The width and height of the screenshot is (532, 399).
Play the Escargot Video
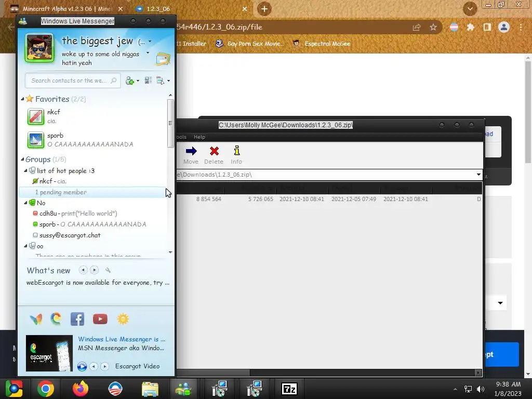pos(82,366)
